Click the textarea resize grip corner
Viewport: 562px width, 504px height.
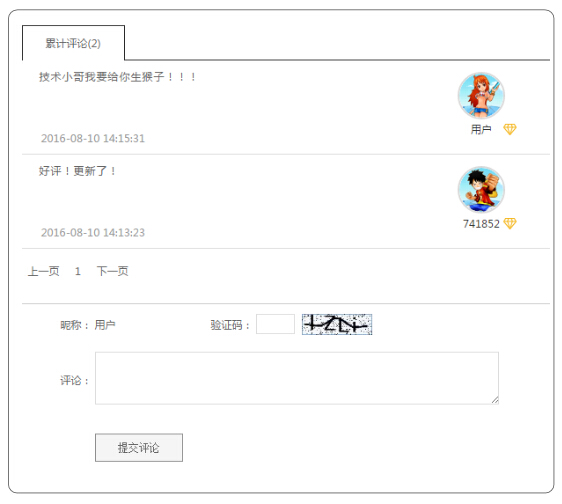[495, 400]
